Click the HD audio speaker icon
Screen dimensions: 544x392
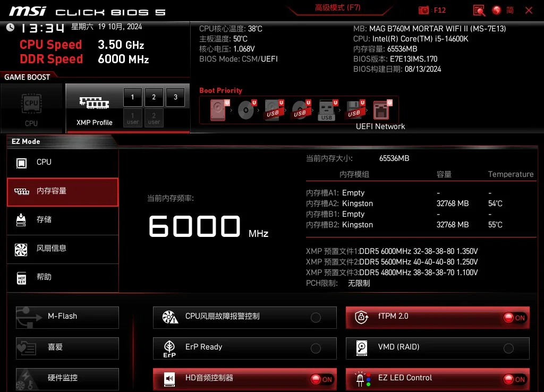[169, 379]
